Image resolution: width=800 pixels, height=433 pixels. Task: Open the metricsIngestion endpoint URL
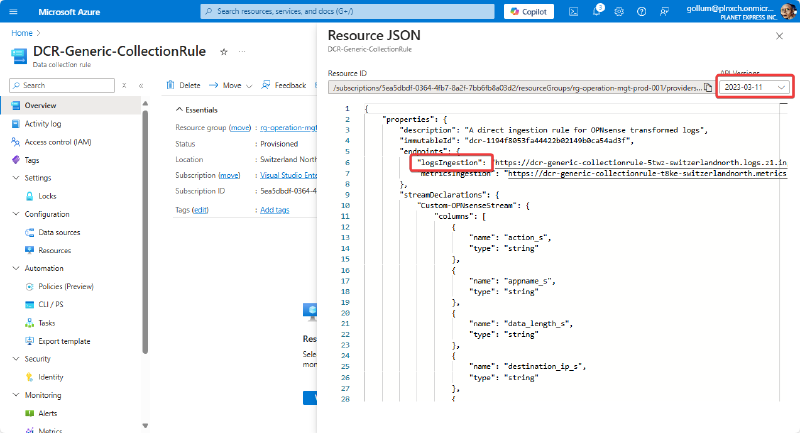point(647,173)
